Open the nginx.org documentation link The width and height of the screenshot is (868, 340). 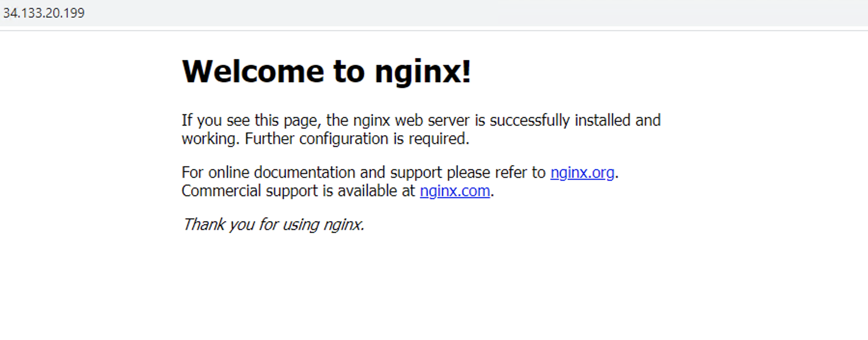click(x=582, y=173)
